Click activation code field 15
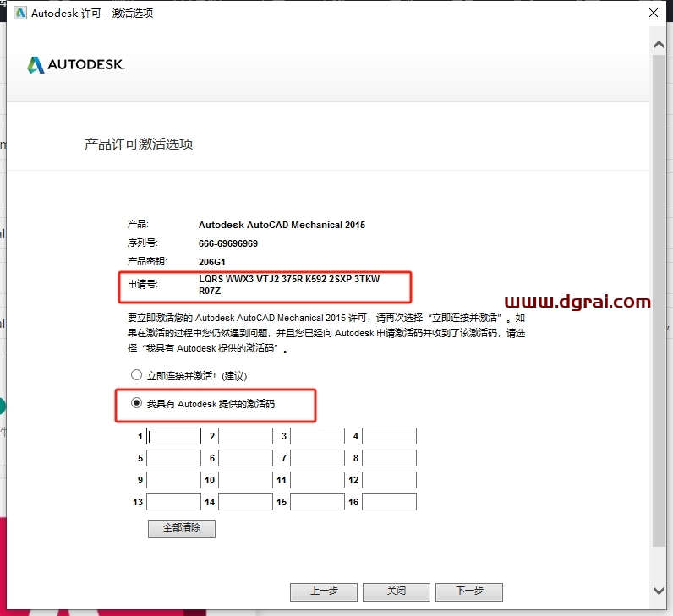673x616 pixels. (318, 502)
